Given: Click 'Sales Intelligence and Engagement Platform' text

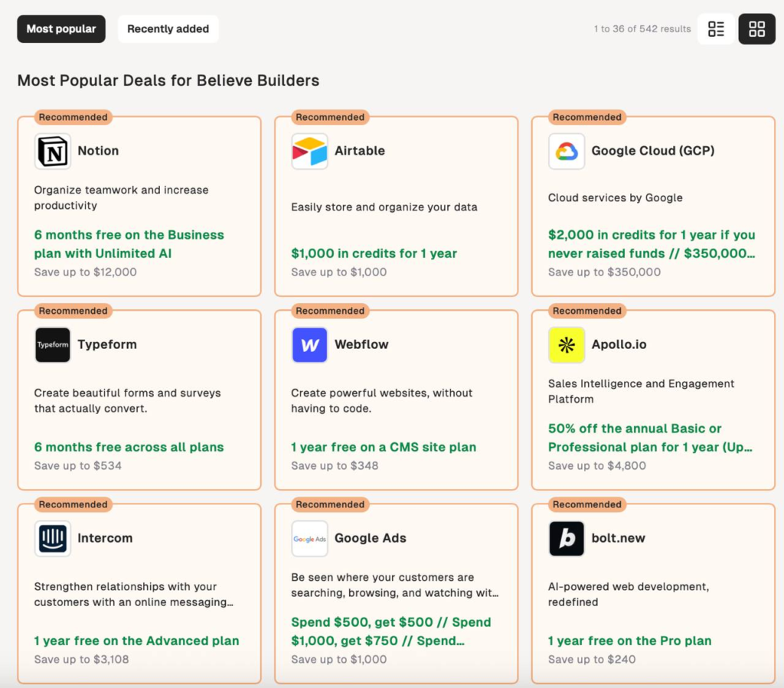Looking at the screenshot, I should pyautogui.click(x=641, y=391).
